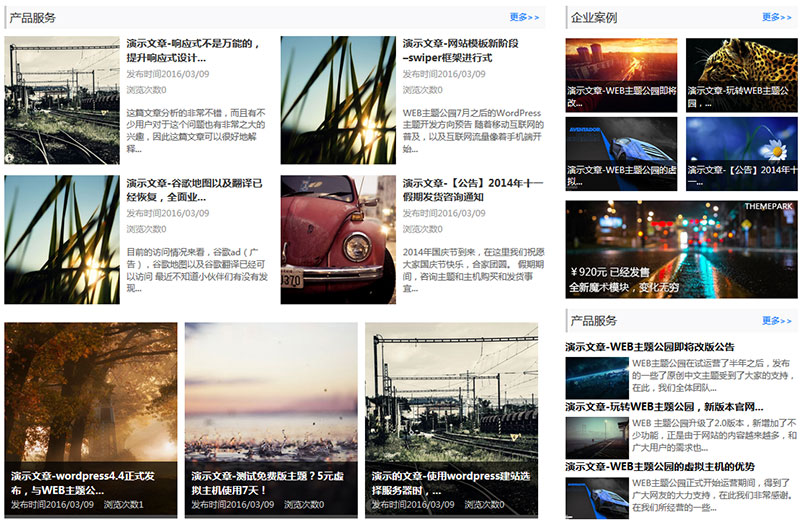Screen dimensions: 800x525
Task: Click '更多>>' beside 企业案例 heading
Action: [x=776, y=17]
